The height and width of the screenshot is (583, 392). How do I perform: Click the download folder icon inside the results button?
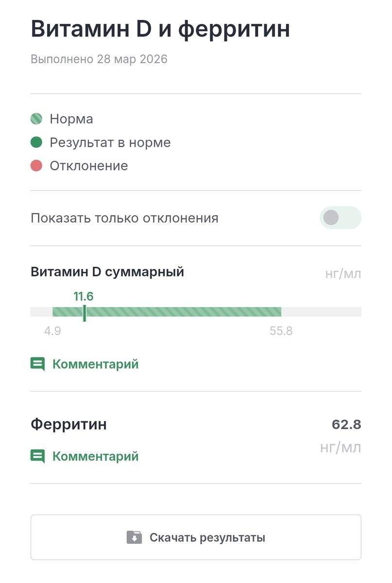(135, 537)
